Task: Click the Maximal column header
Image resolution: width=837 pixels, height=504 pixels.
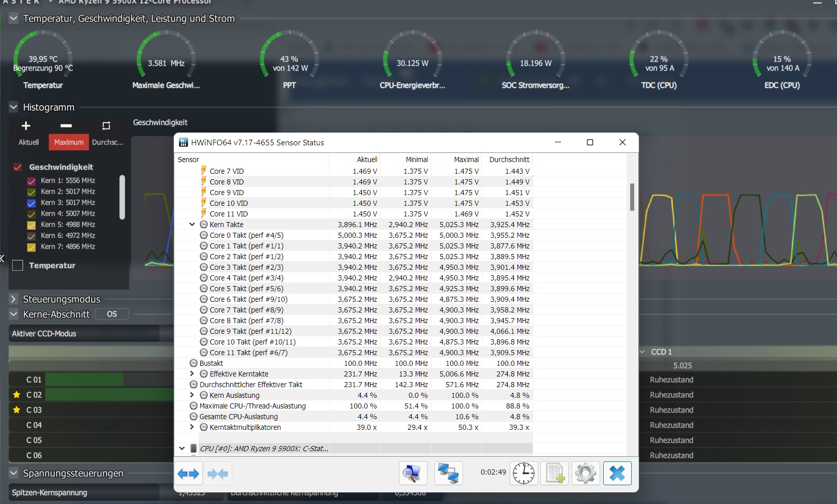Action: (x=456, y=160)
